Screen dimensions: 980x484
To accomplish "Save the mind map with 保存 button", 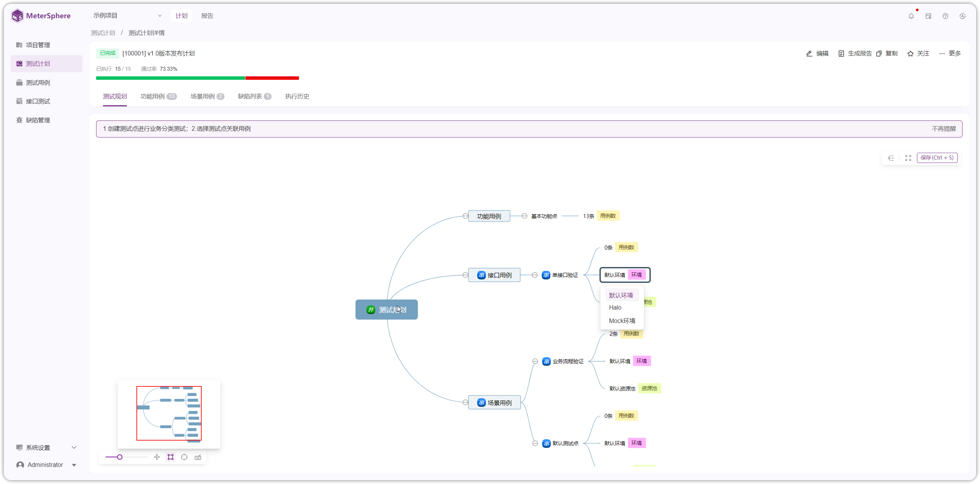I will tap(937, 158).
